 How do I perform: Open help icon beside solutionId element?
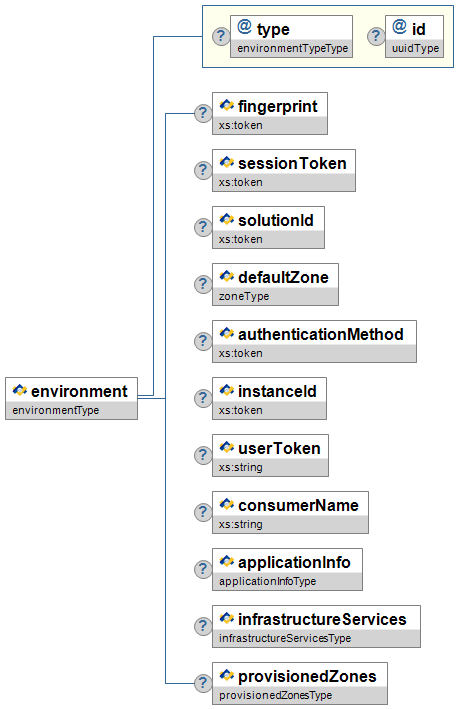coord(203,227)
